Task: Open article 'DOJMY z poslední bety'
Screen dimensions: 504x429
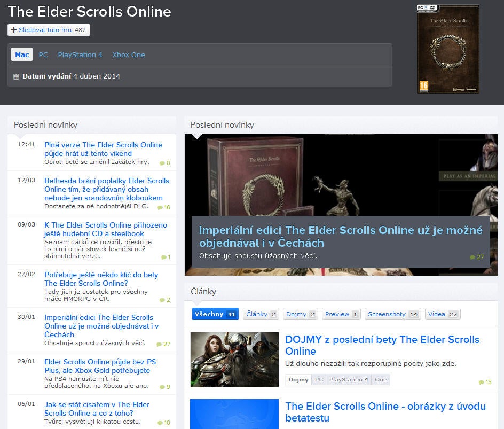Action: 382,345
